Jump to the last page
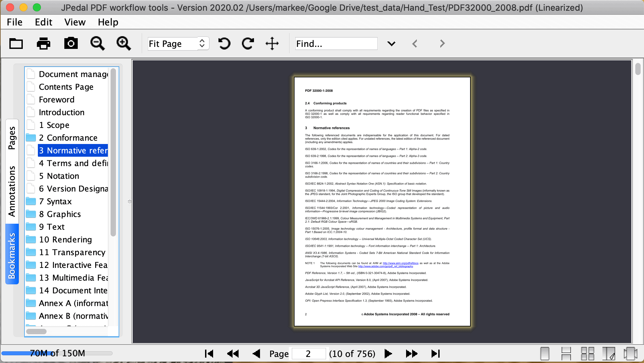This screenshot has height=363, width=644. pos(436,354)
